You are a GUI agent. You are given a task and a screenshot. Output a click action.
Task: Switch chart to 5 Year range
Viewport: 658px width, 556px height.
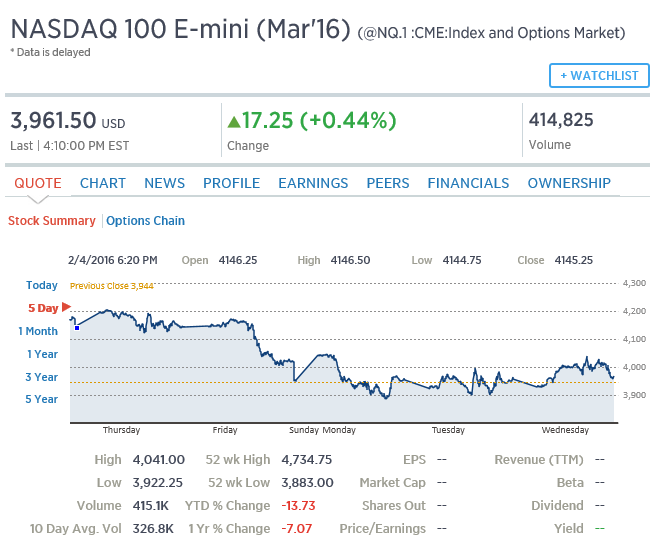pyautogui.click(x=42, y=399)
